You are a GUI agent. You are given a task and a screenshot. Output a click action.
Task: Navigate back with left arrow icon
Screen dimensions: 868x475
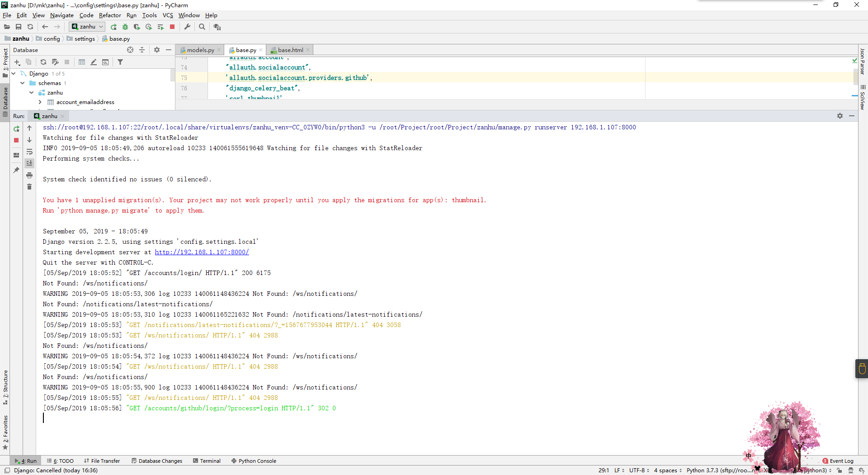[45, 27]
